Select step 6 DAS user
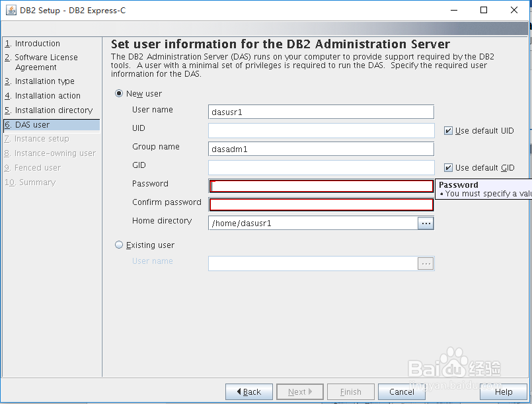 point(52,125)
